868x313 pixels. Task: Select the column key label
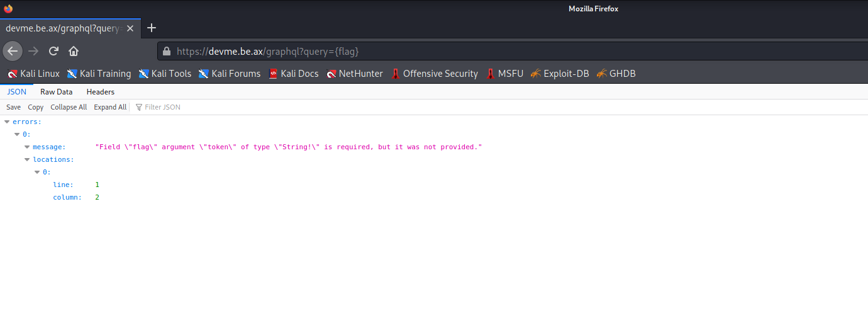(x=67, y=197)
